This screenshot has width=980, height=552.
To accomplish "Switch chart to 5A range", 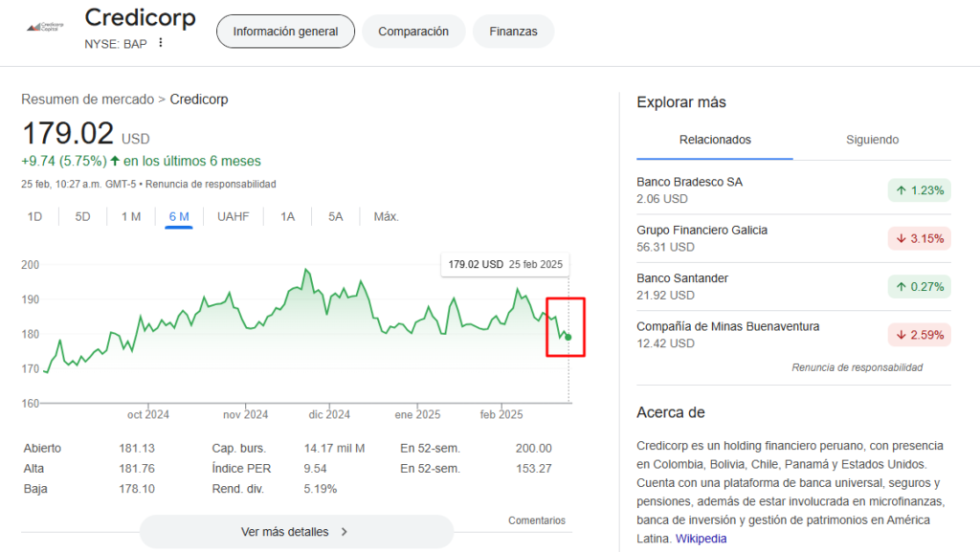I will 336,216.
